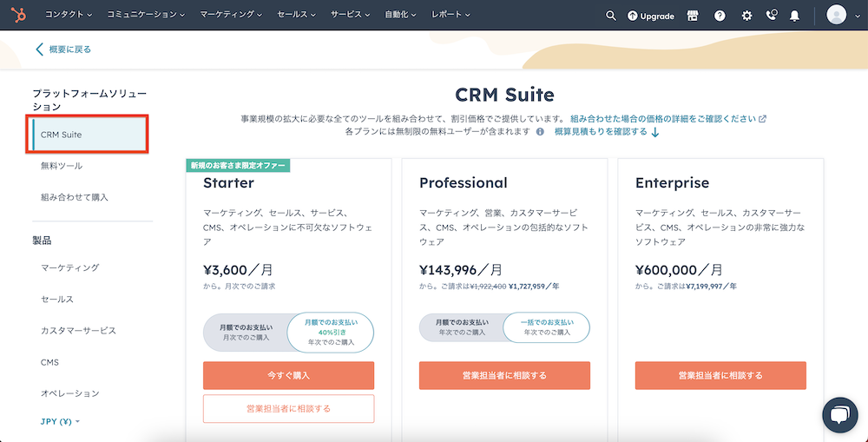Click the Enterprise plan title

click(672, 182)
